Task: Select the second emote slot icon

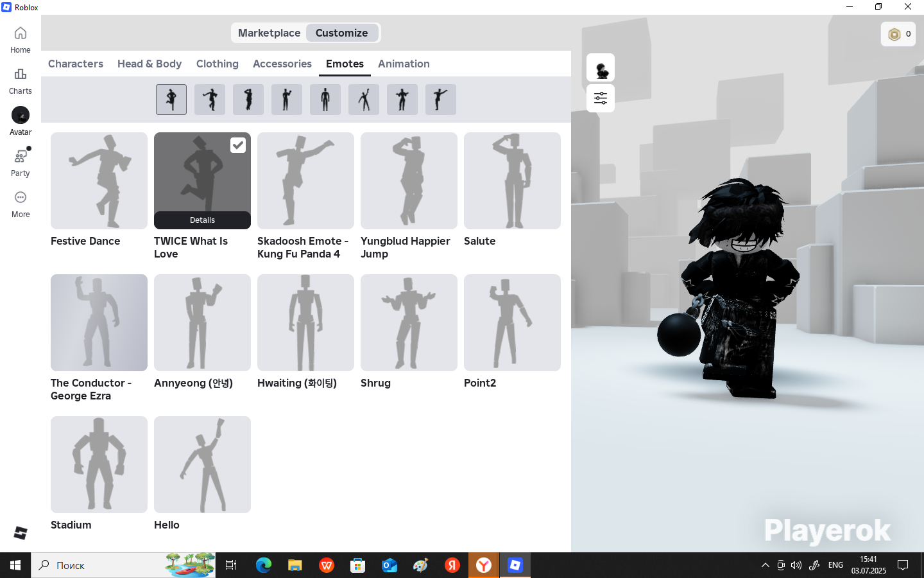Action: pos(210,100)
